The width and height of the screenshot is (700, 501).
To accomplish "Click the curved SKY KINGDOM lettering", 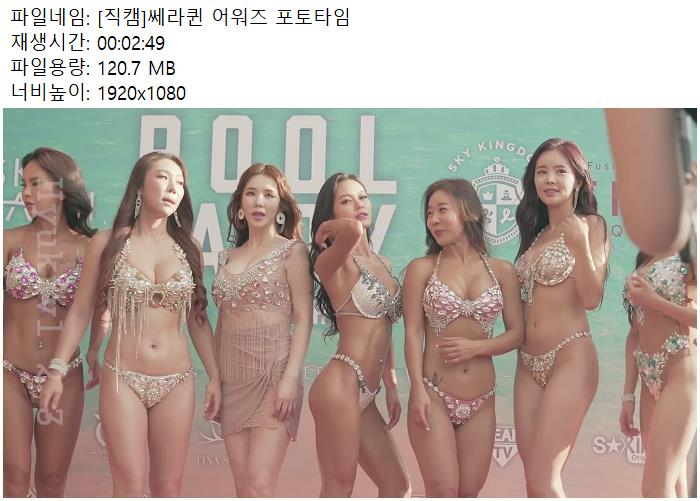I will click(491, 156).
